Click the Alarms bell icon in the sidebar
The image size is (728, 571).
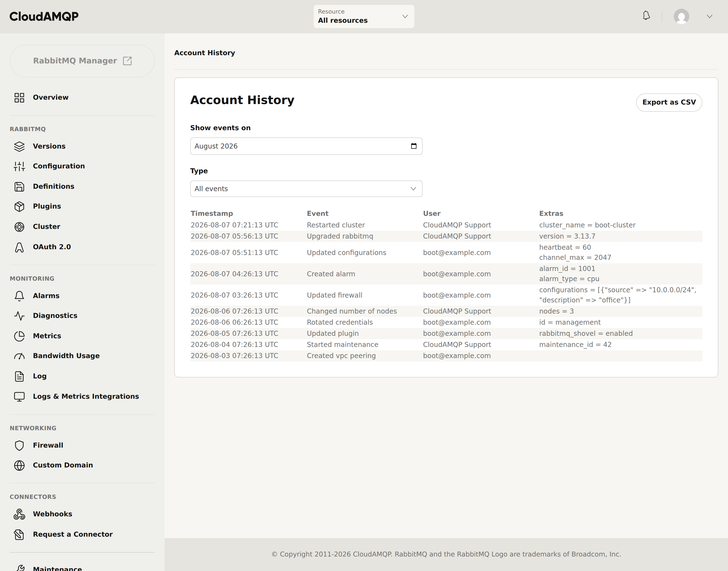(19, 296)
